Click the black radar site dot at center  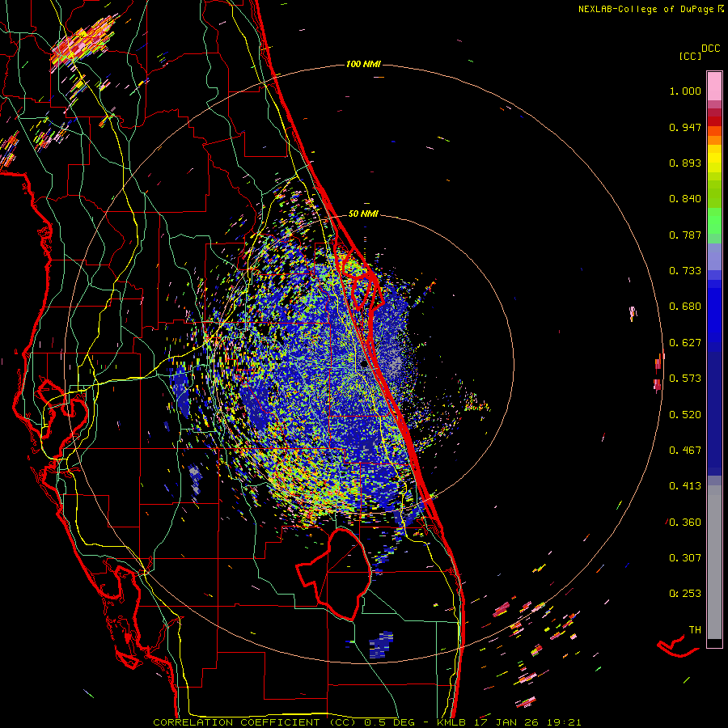[x=363, y=365]
